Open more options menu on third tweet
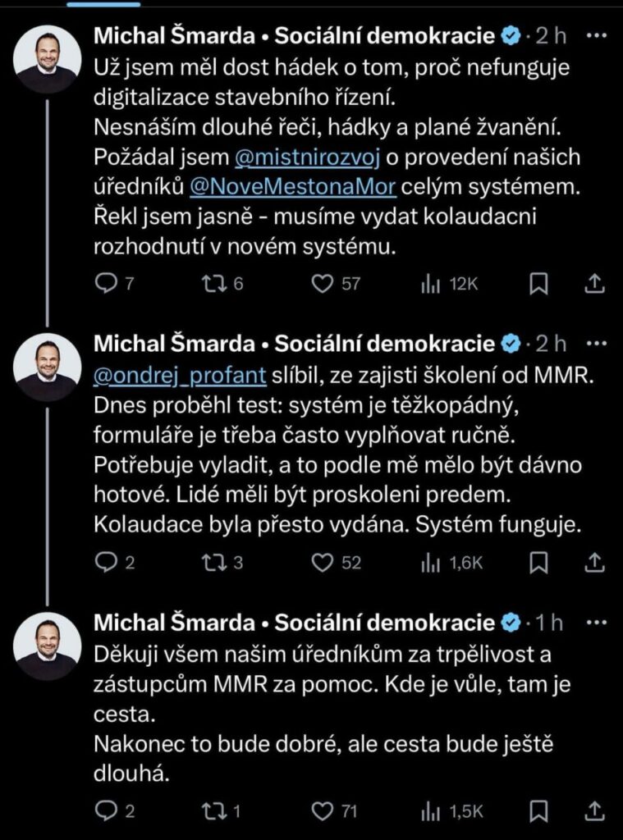This screenshot has width=623, height=840. [598, 623]
